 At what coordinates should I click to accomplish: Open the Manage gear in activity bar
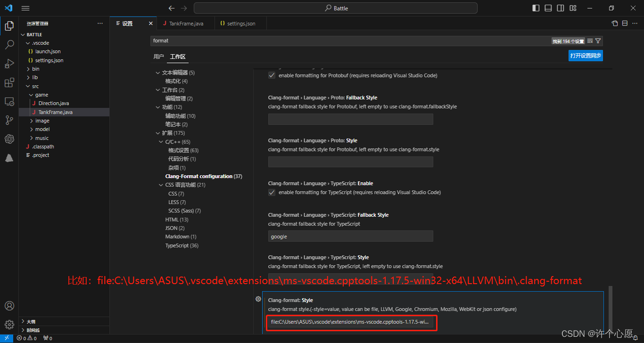[9, 324]
